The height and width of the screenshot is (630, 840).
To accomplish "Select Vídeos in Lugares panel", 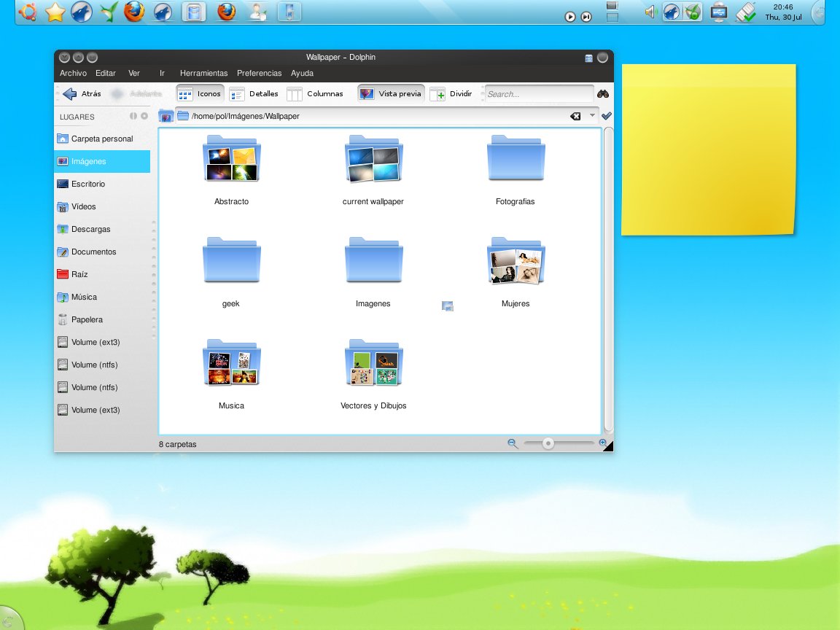I will pyautogui.click(x=102, y=206).
